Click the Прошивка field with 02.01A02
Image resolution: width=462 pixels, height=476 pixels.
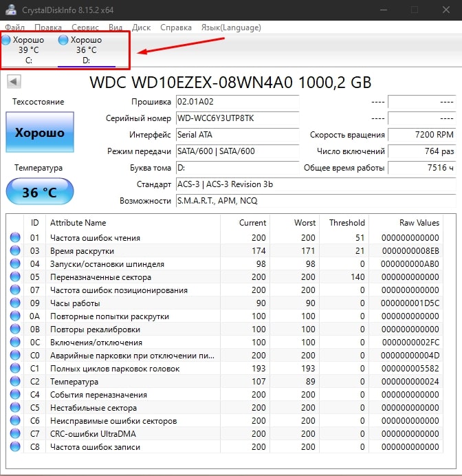237,102
